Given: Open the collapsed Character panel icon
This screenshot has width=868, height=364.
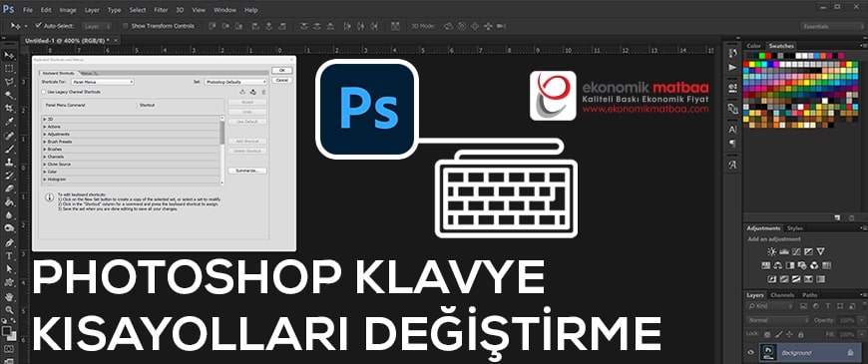Looking at the screenshot, I should click(733, 130).
